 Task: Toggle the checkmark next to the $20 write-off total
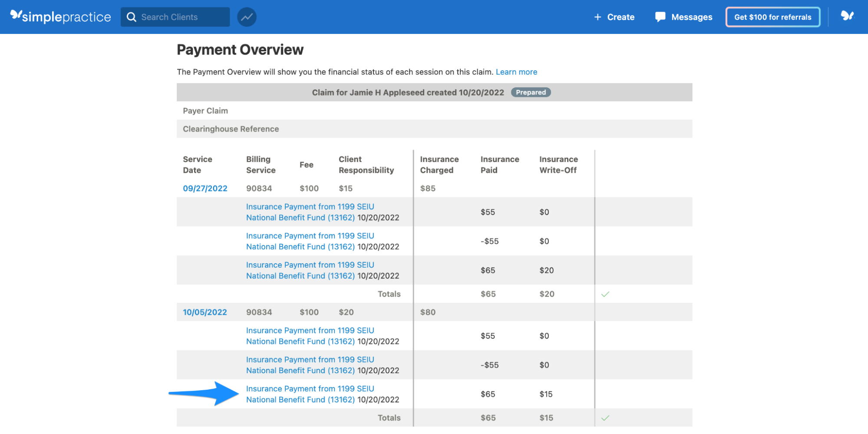coord(605,294)
